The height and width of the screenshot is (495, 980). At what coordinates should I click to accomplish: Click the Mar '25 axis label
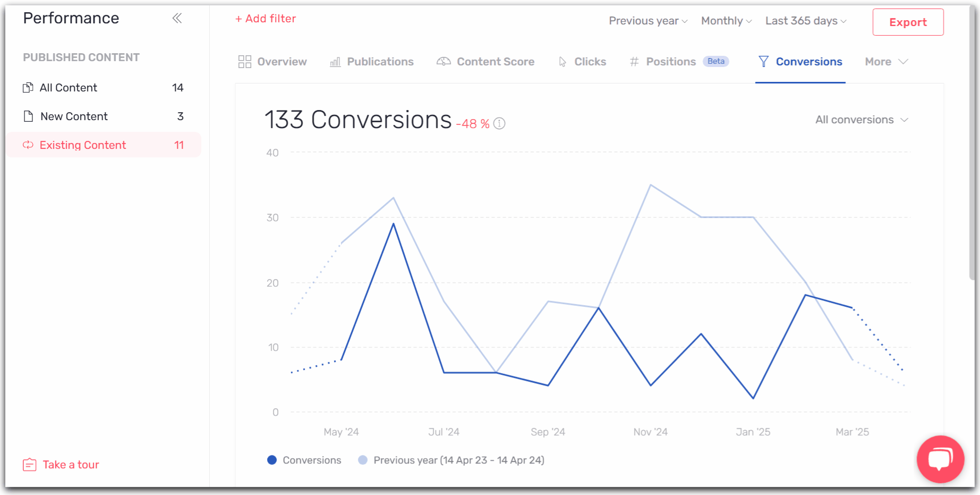[x=853, y=432]
